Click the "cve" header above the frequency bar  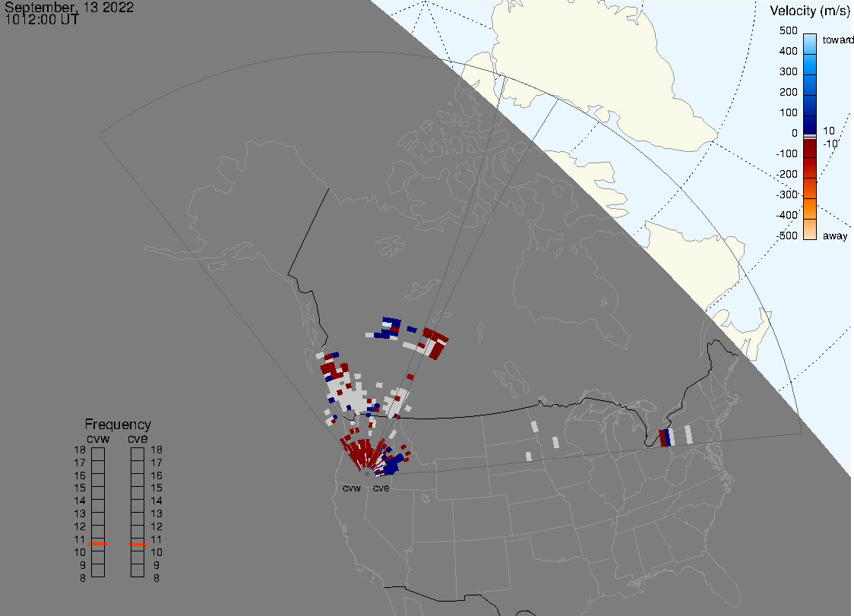click(x=138, y=438)
